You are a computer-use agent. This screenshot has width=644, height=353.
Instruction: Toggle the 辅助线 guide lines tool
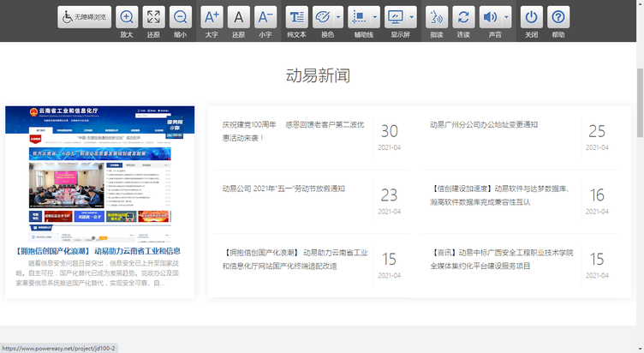(x=359, y=17)
